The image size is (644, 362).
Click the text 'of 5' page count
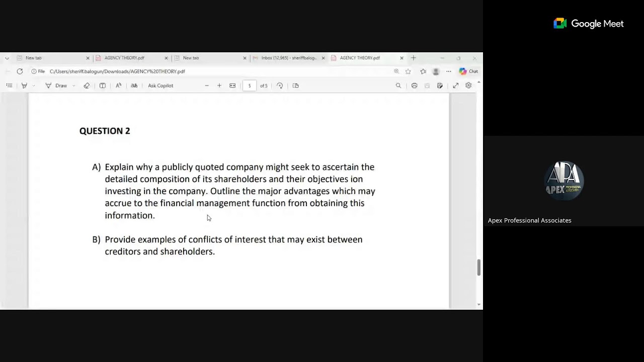264,85
